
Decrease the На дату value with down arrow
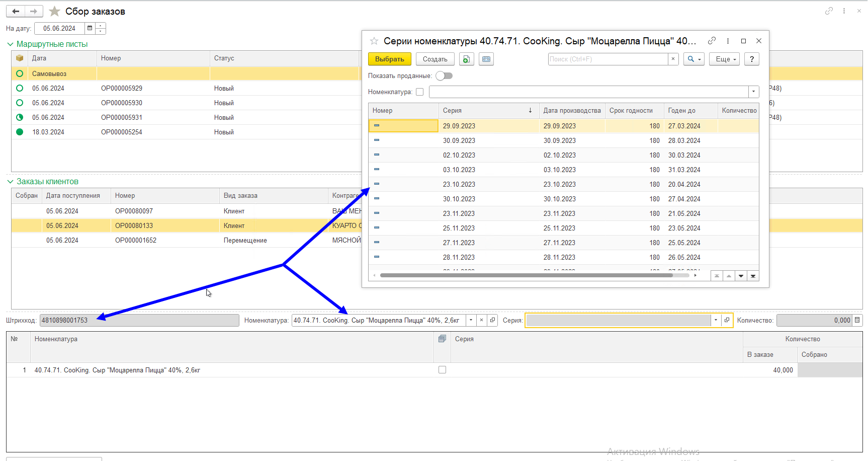tap(101, 31)
